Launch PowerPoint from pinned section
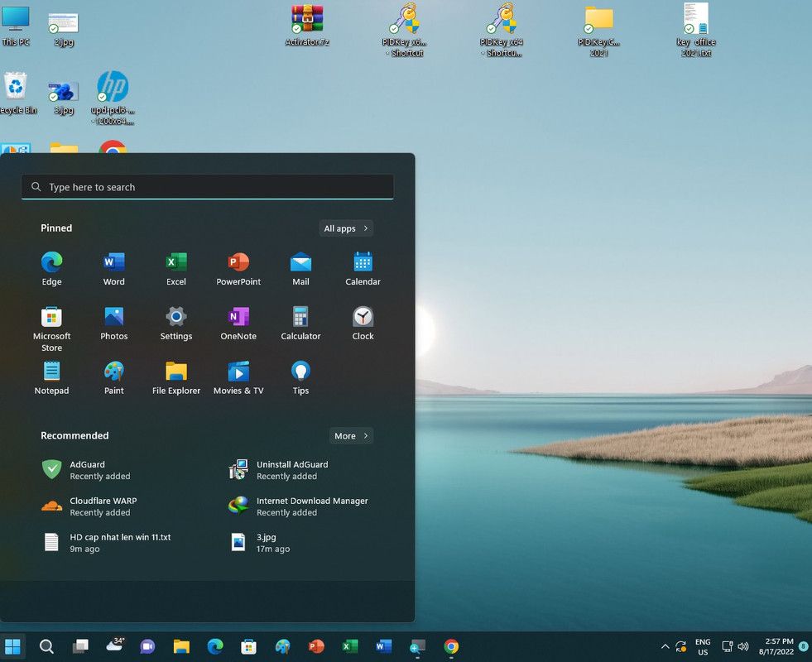The height and width of the screenshot is (662, 812). click(238, 269)
